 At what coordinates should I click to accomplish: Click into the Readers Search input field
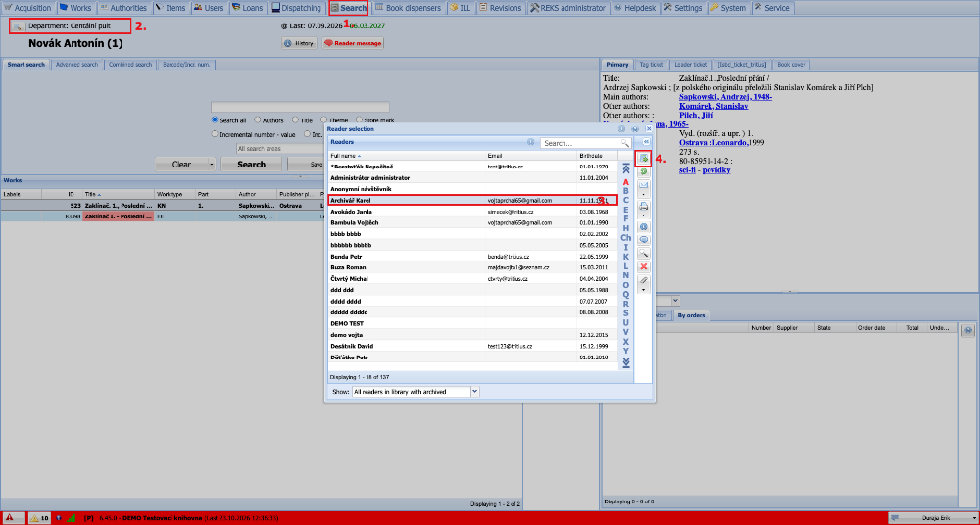[x=580, y=143]
